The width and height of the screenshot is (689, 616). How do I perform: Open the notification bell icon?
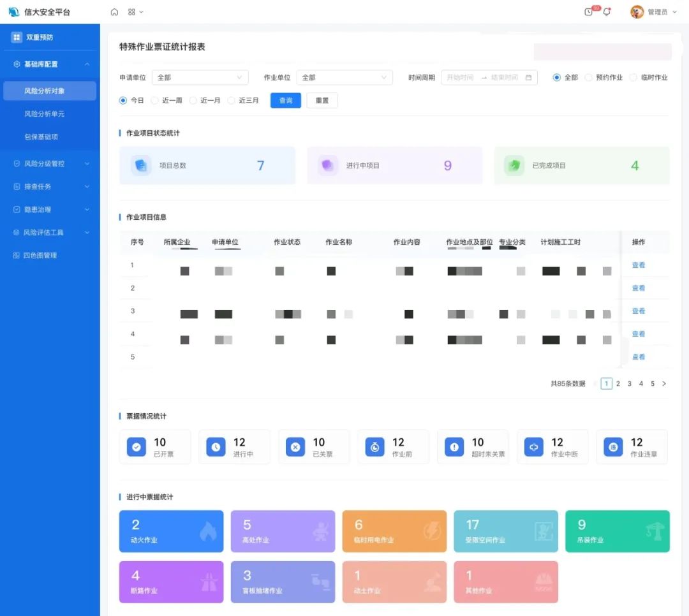tap(607, 12)
